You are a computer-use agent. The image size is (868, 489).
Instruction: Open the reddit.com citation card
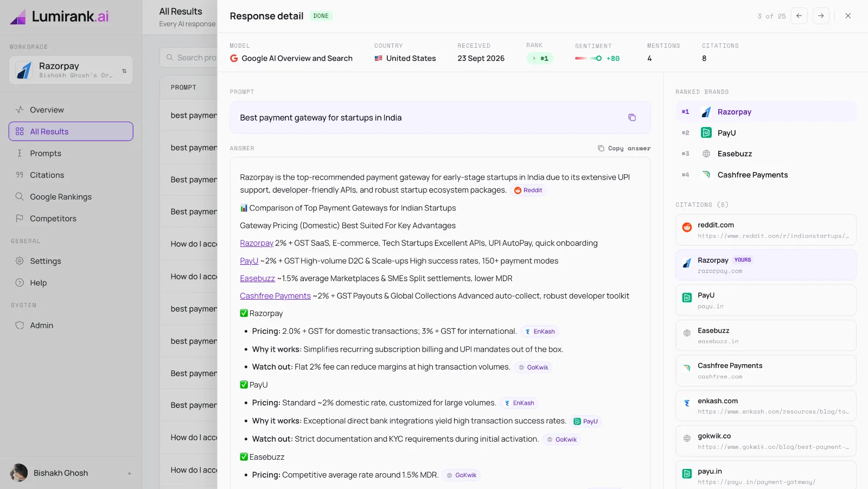coord(765,230)
